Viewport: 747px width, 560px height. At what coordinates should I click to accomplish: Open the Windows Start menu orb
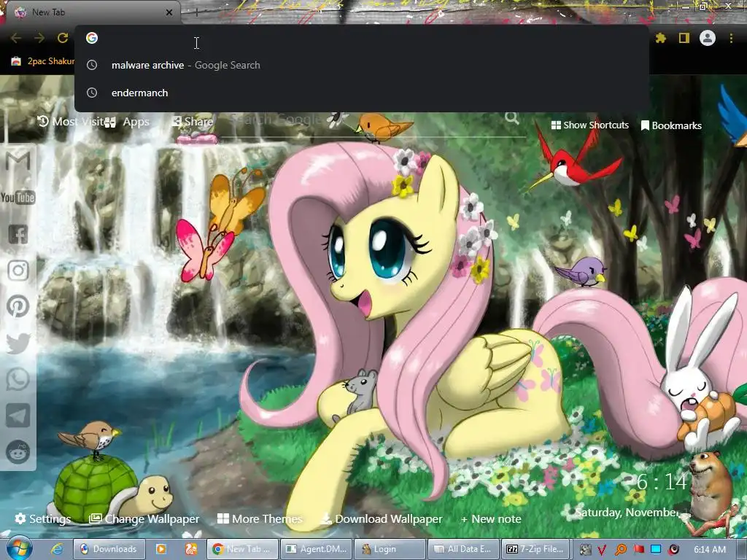click(20, 548)
